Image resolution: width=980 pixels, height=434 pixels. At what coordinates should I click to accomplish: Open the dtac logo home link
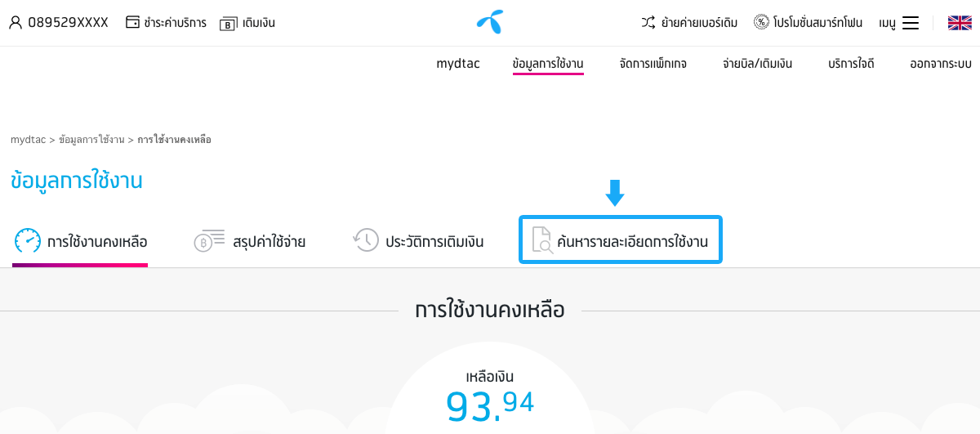[490, 22]
